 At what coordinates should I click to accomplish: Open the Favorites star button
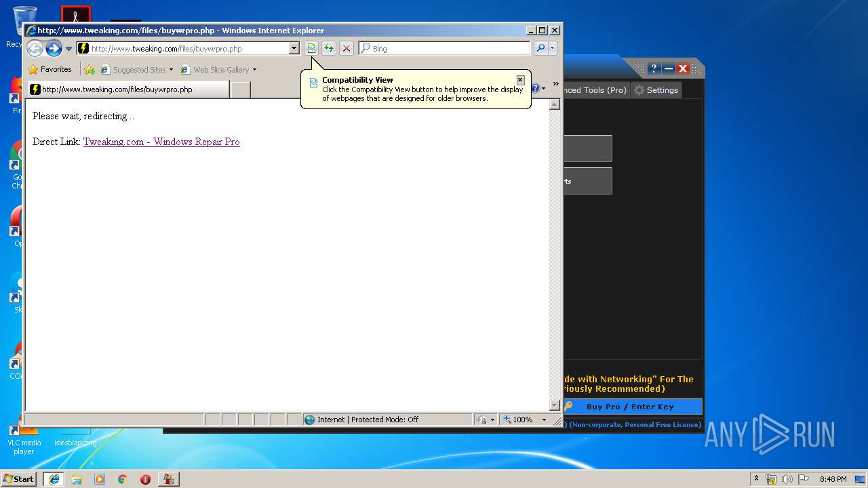pos(50,69)
